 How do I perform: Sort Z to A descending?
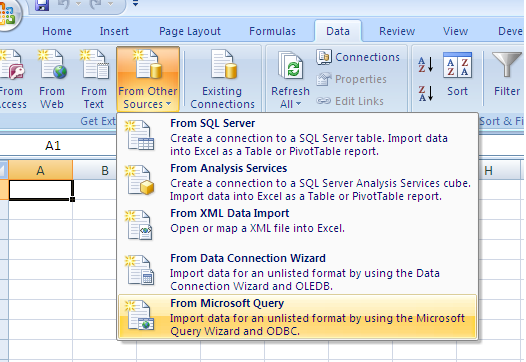pos(425,93)
